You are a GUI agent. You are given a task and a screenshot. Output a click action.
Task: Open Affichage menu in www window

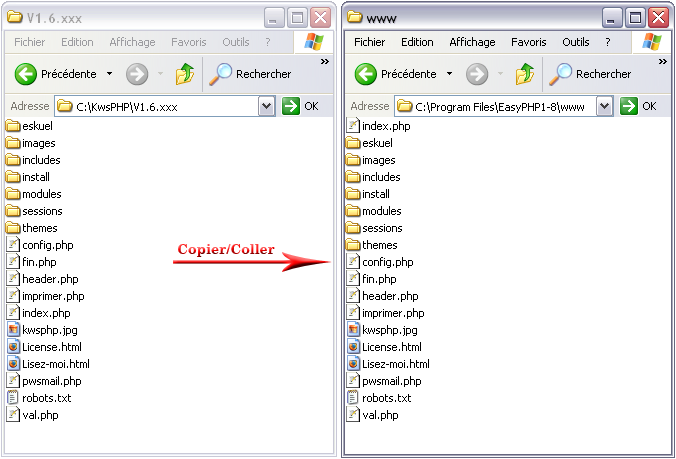coord(472,42)
